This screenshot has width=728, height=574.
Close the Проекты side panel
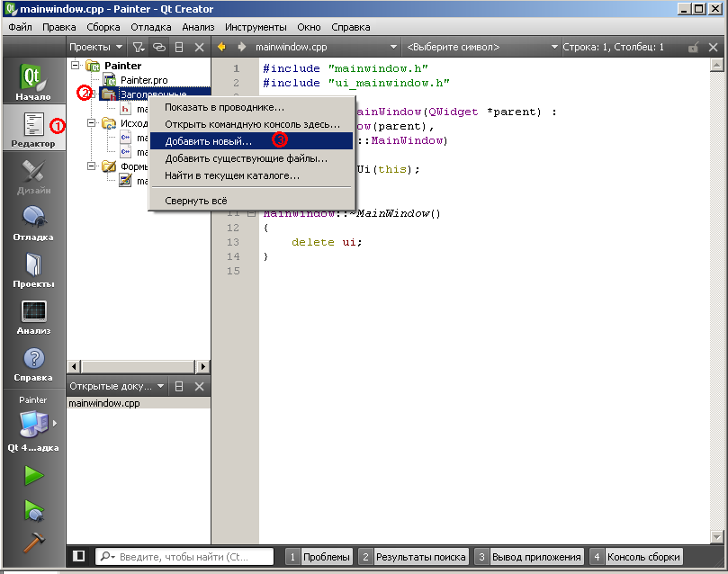[x=199, y=47]
